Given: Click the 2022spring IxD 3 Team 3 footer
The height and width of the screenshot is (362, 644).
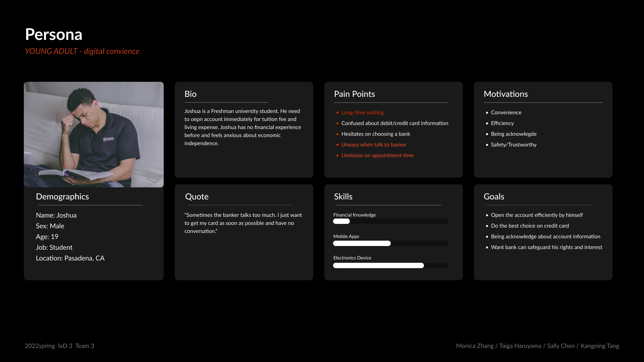Looking at the screenshot, I should tap(59, 346).
